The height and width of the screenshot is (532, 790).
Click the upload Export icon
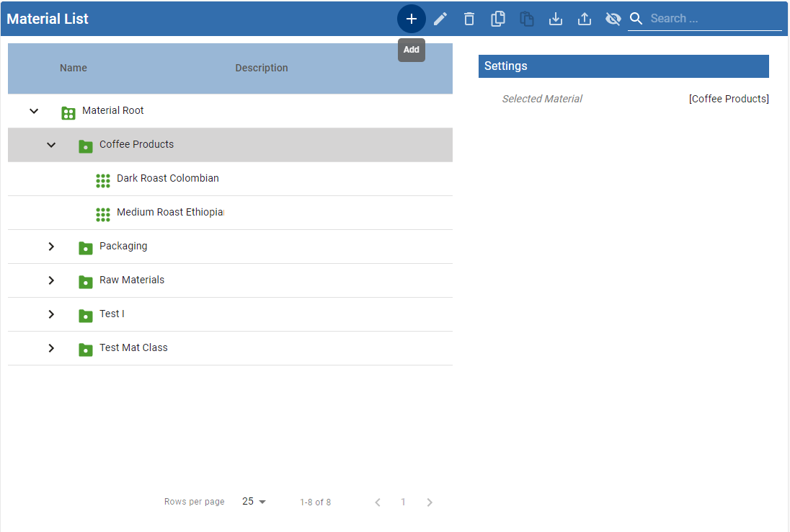click(585, 19)
